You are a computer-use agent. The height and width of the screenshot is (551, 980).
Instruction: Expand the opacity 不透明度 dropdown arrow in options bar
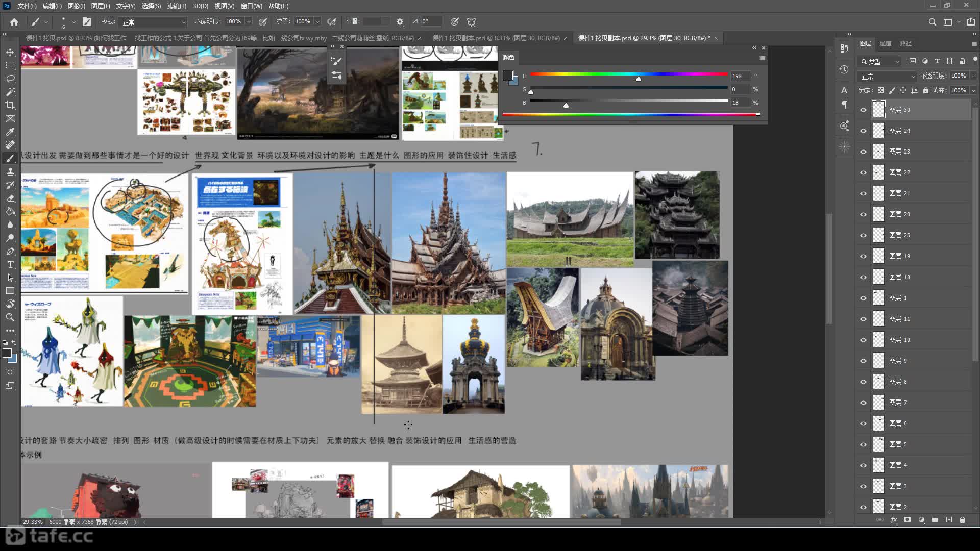pos(249,22)
